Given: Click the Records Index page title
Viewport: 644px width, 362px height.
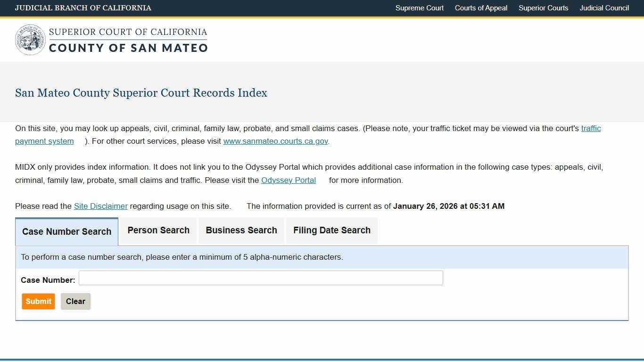Looking at the screenshot, I should [x=141, y=93].
